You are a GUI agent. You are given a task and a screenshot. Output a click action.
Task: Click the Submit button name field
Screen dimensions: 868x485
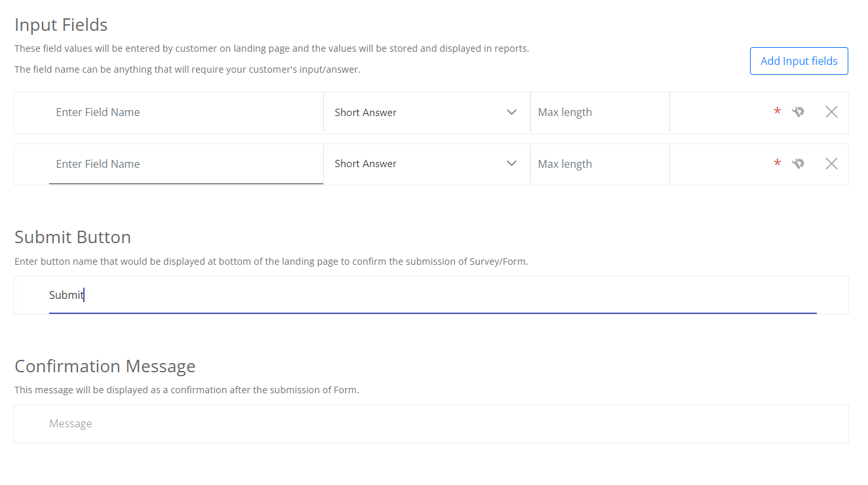click(433, 295)
